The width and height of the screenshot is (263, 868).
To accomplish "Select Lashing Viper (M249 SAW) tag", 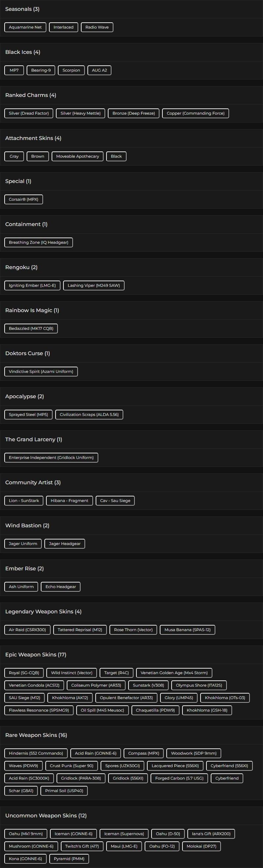I will 94,286.
